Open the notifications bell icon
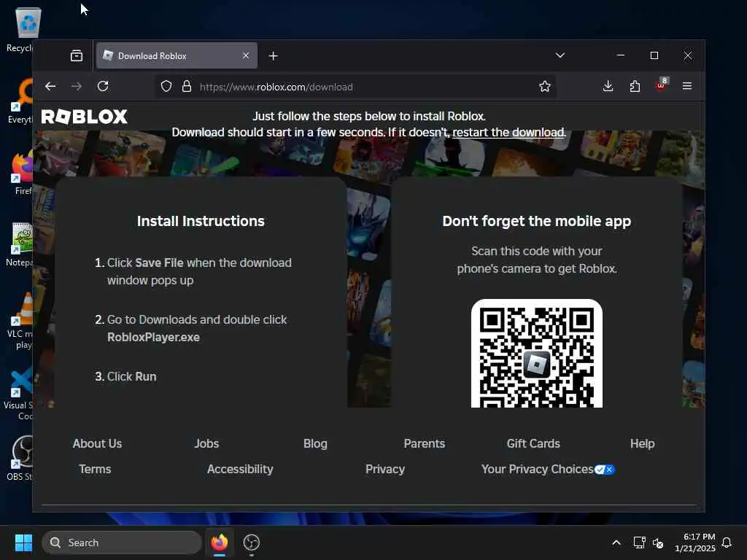747x560 pixels. point(727,542)
